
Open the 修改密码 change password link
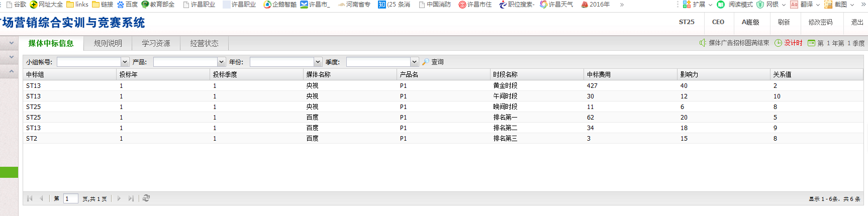(820, 22)
